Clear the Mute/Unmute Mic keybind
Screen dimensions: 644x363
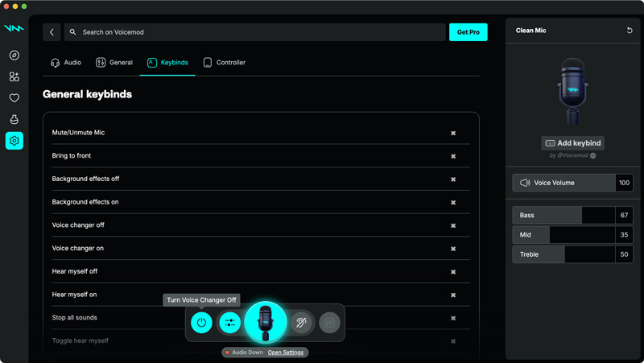point(453,134)
